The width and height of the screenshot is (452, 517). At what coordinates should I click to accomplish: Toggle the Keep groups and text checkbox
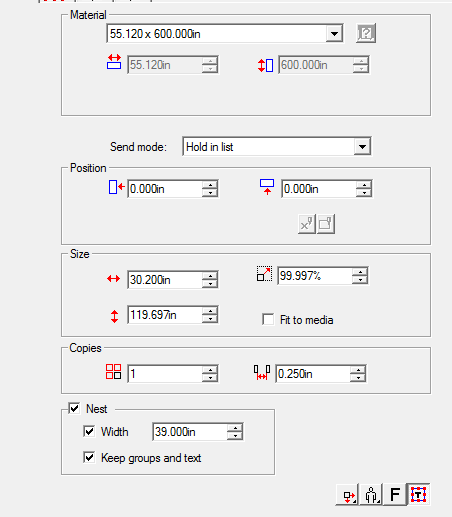coord(89,457)
